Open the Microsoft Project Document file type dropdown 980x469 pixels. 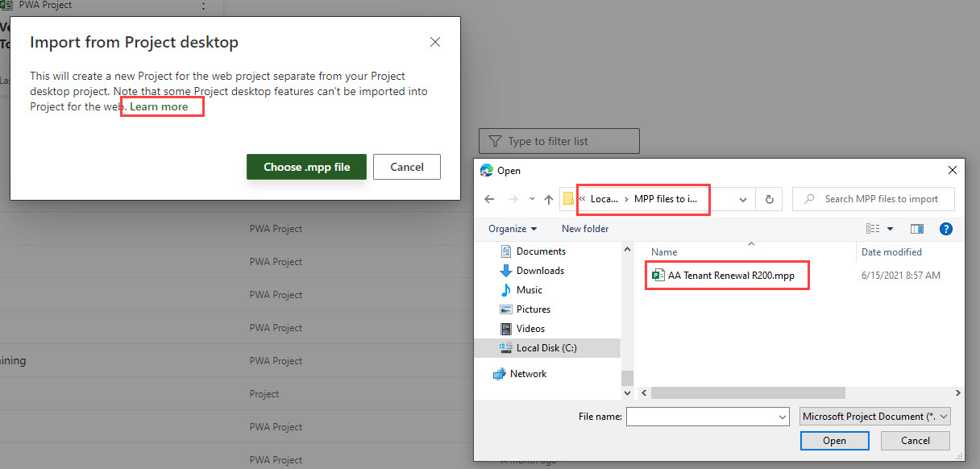875,417
